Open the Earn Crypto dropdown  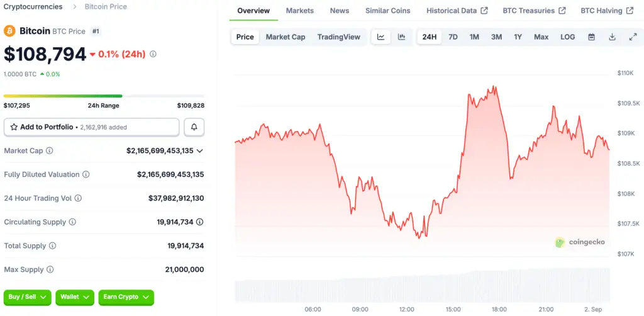(x=126, y=296)
